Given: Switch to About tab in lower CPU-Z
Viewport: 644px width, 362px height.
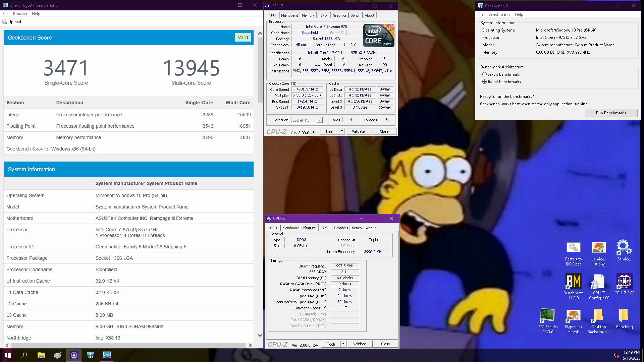Looking at the screenshot, I should pyautogui.click(x=371, y=228).
